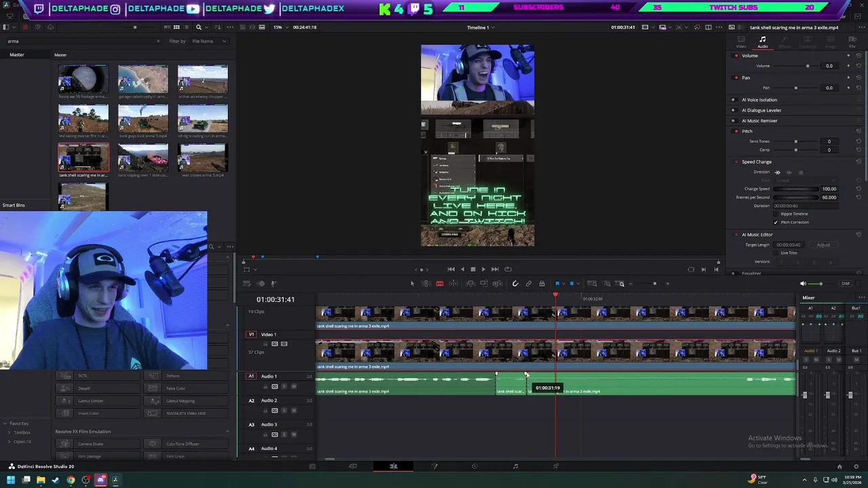Click the speaker mute icon near DIM

point(804,283)
